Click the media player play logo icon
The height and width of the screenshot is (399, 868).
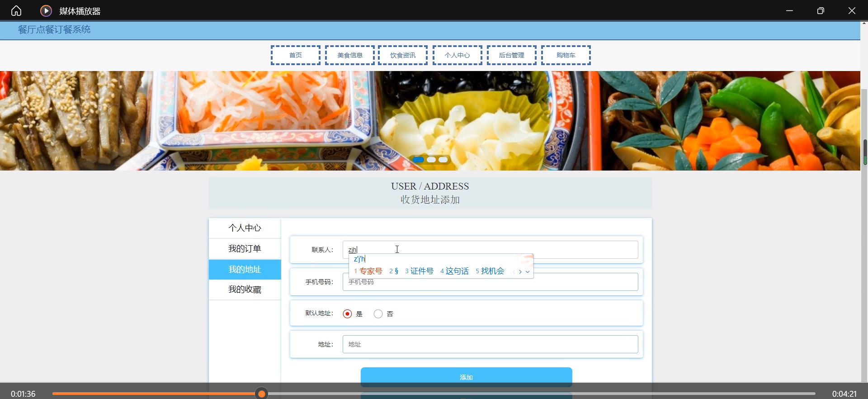click(x=46, y=10)
